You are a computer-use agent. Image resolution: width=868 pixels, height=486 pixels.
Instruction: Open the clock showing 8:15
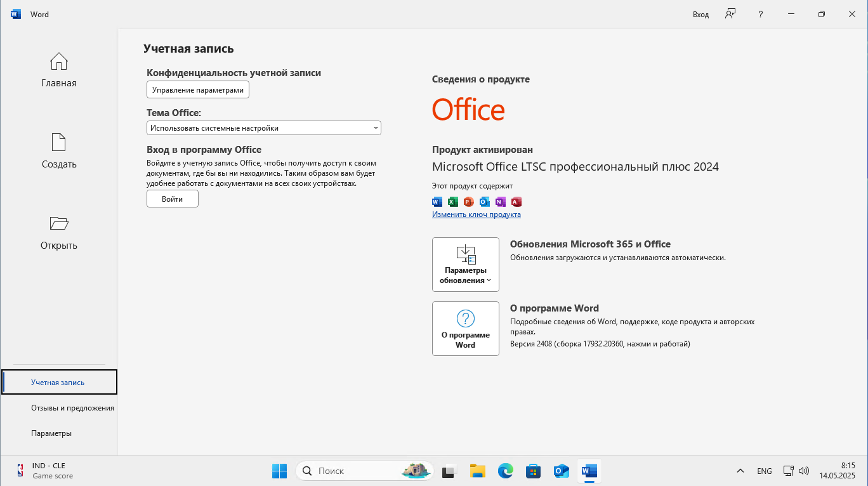pos(838,470)
